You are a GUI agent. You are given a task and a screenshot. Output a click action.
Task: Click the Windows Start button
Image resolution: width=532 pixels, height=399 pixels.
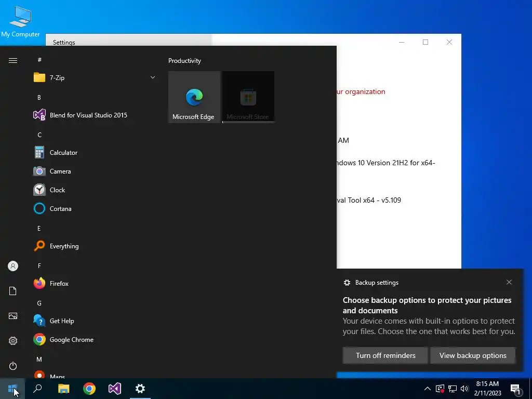(12, 389)
